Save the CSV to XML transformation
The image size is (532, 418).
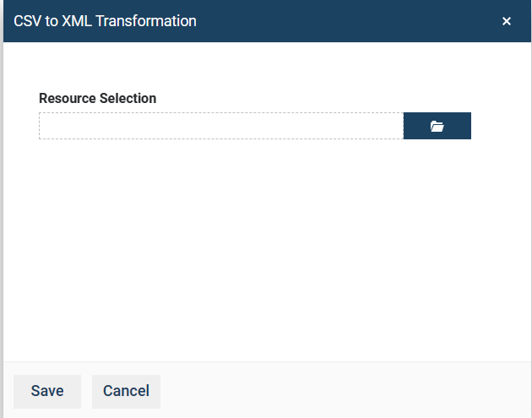47,391
